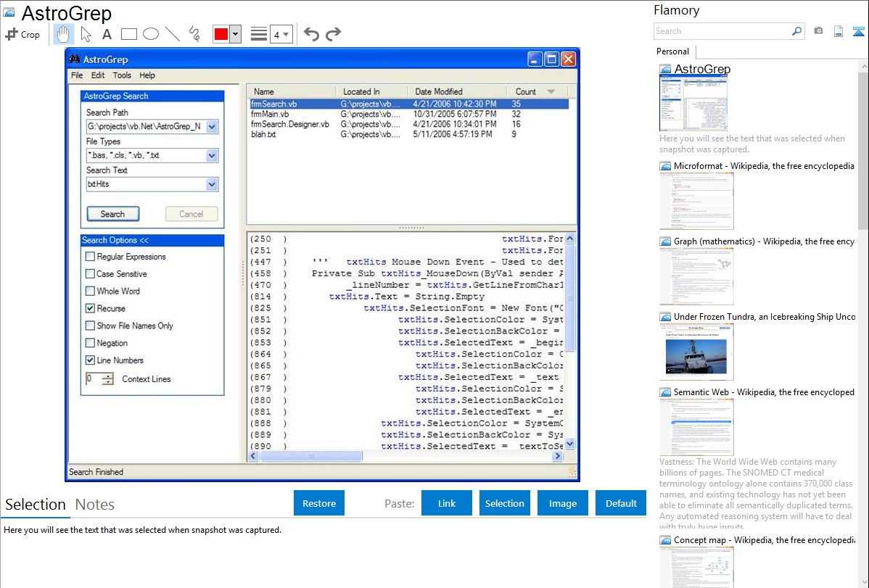Click the vertical scrollbar down arrow in code pane
The width and height of the screenshot is (869, 588).
click(569, 444)
